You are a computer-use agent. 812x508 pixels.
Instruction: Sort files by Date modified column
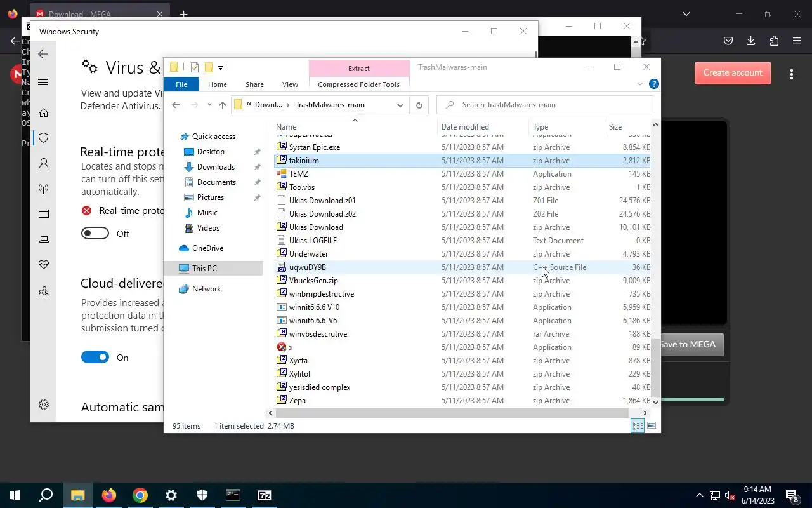(x=484, y=127)
